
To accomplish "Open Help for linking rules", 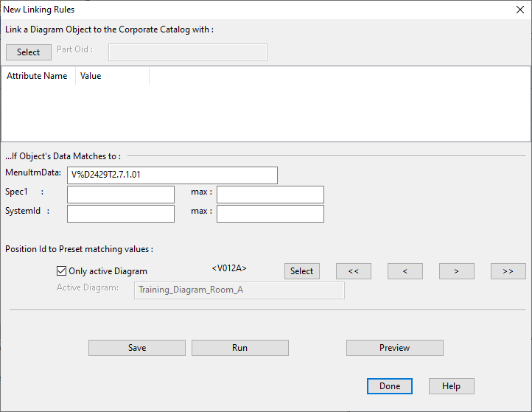I will 451,386.
